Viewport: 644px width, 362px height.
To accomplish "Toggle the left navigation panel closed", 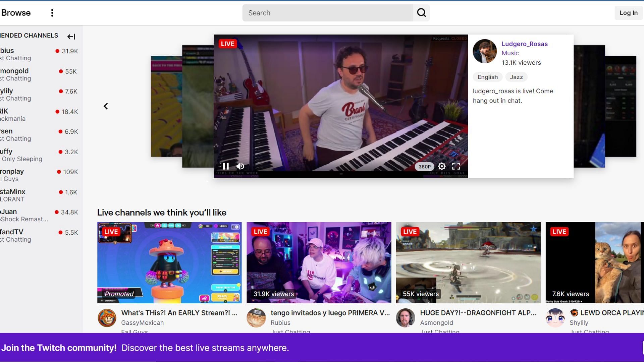I will (71, 36).
